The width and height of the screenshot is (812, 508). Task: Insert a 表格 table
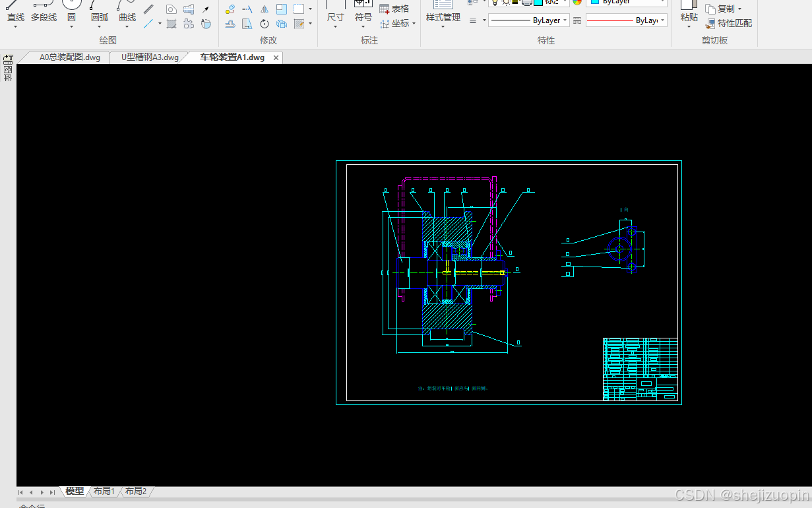click(394, 9)
